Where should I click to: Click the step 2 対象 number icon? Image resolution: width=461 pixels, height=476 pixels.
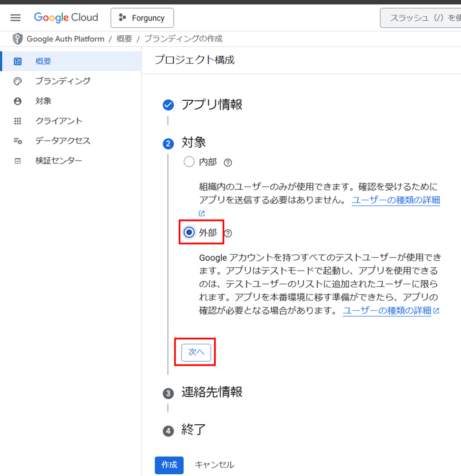coord(168,144)
